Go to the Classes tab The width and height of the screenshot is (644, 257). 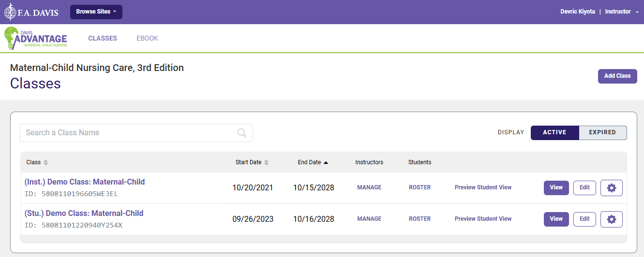[x=103, y=39]
